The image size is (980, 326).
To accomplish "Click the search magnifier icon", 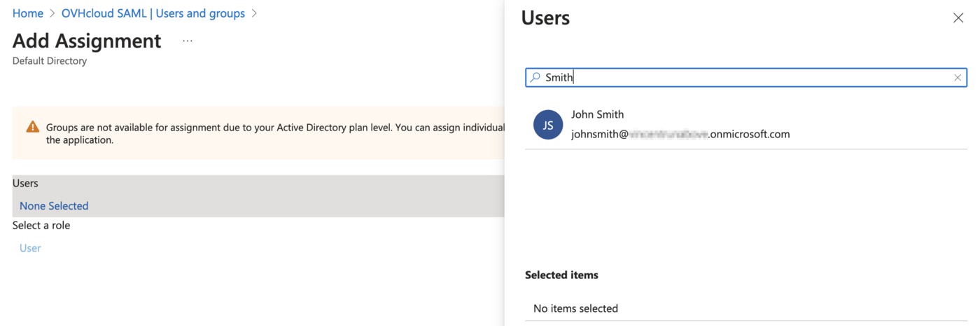I will 535,77.
